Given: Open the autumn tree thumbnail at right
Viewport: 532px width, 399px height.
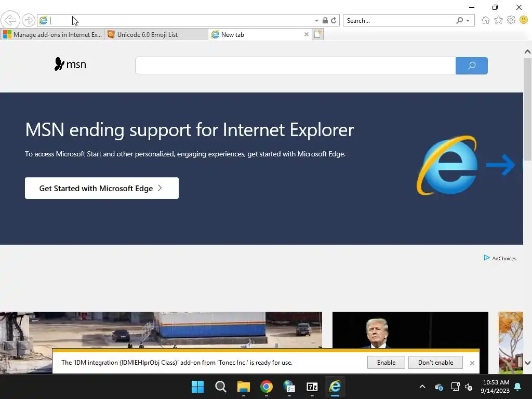Looking at the screenshot, I should (x=511, y=343).
